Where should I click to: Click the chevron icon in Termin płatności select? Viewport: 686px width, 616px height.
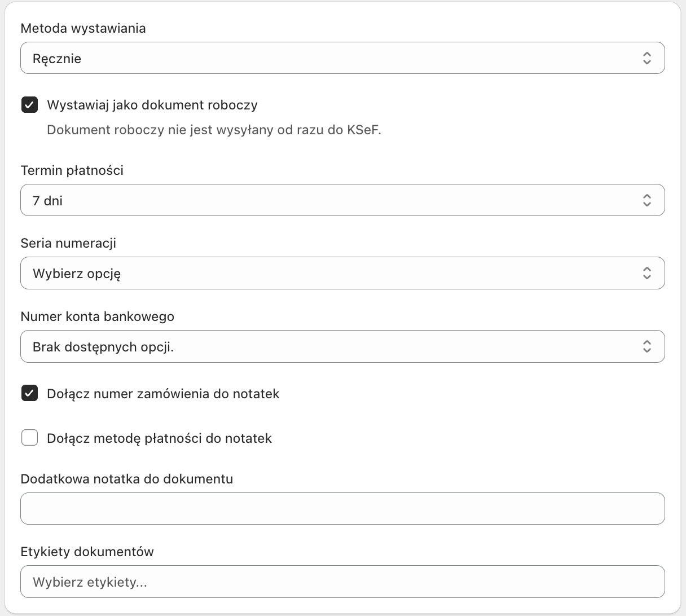click(647, 200)
